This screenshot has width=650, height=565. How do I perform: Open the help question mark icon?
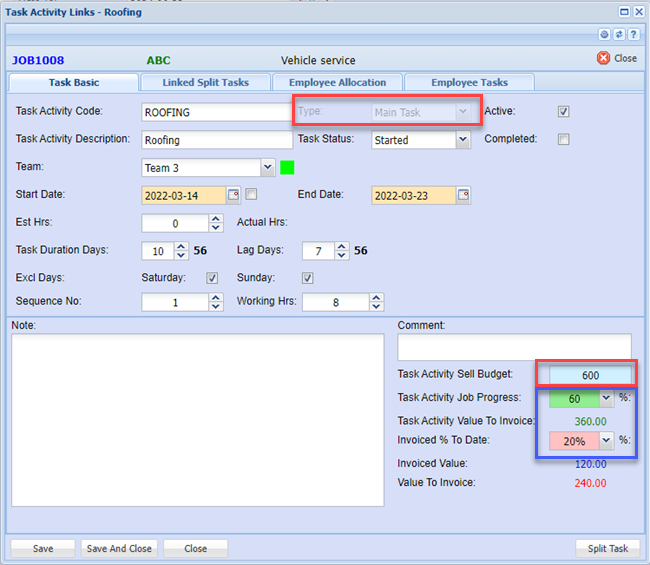pos(632,34)
